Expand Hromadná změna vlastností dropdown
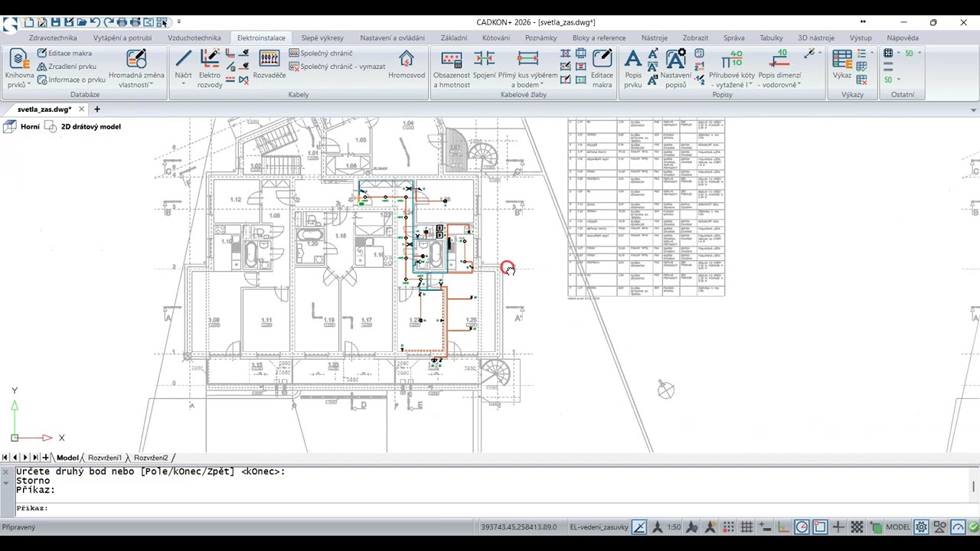Image resolution: width=980 pixels, height=551 pixels. pos(152,85)
